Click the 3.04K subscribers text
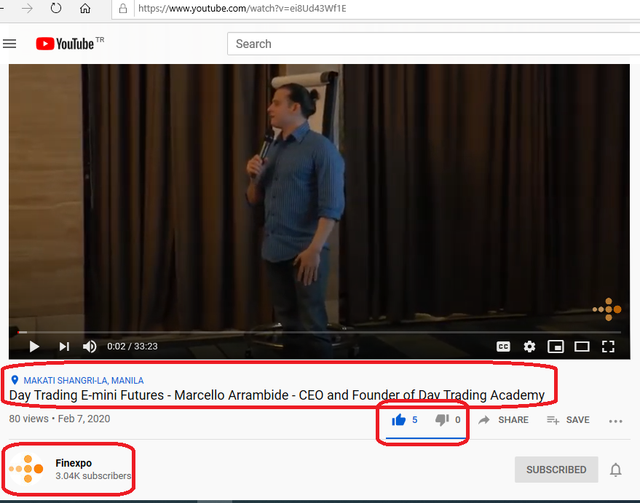This screenshot has height=503, width=640. tap(93, 476)
